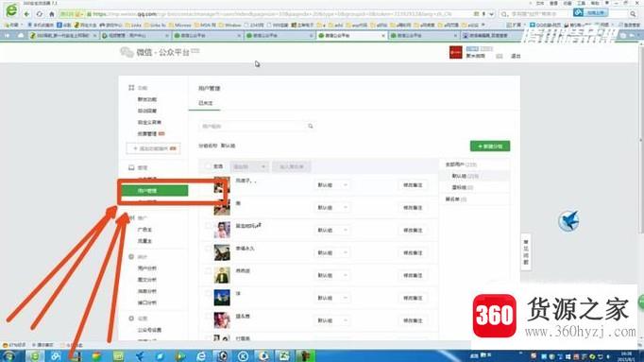The height and width of the screenshot is (362, 644).
Task: Select 黑名单 in the group list
Action: pos(456,198)
